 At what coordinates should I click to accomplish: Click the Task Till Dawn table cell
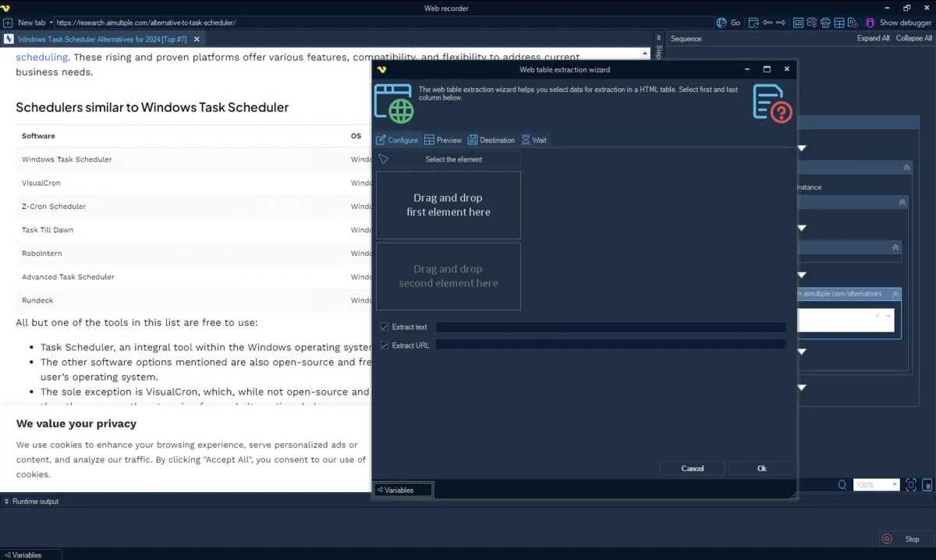(x=48, y=229)
